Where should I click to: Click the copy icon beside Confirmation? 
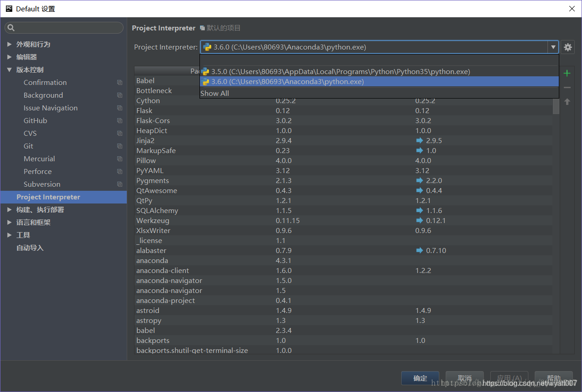(119, 83)
